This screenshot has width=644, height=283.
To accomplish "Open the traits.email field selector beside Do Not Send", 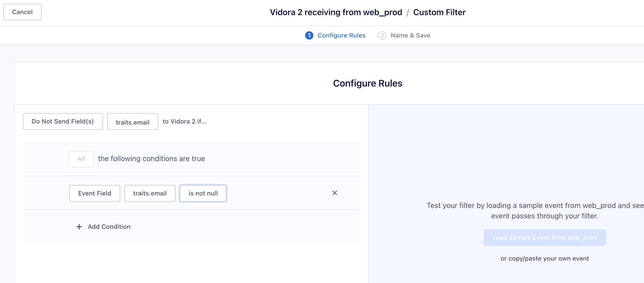I will pos(132,121).
